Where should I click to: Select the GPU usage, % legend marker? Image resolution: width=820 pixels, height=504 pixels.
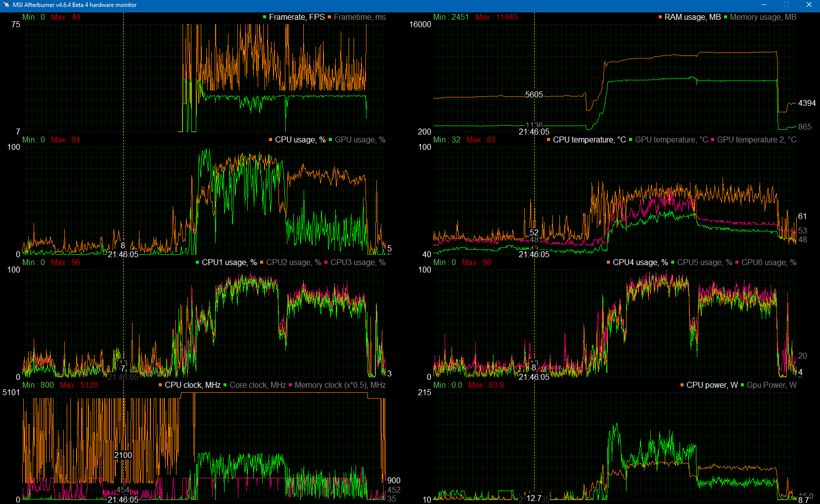pos(330,139)
